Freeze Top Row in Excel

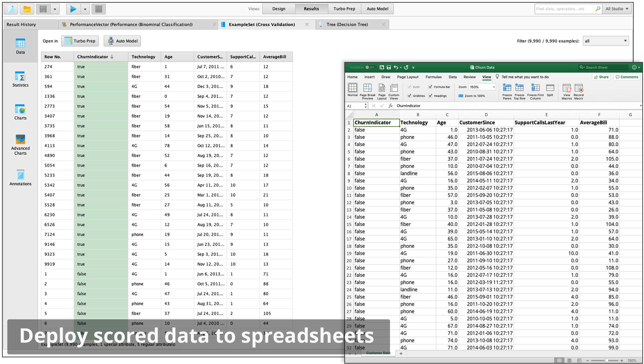(519, 91)
